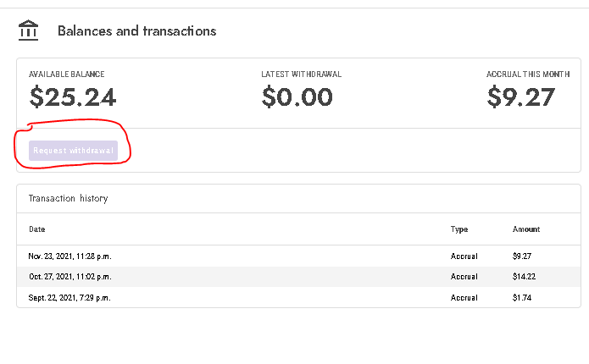Click the Amount column header
The image size is (589, 364).
tap(526, 229)
